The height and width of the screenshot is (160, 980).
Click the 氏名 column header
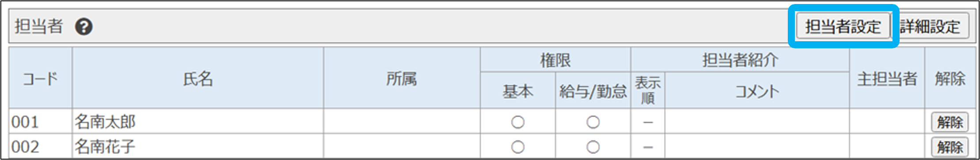pyautogui.click(x=198, y=78)
